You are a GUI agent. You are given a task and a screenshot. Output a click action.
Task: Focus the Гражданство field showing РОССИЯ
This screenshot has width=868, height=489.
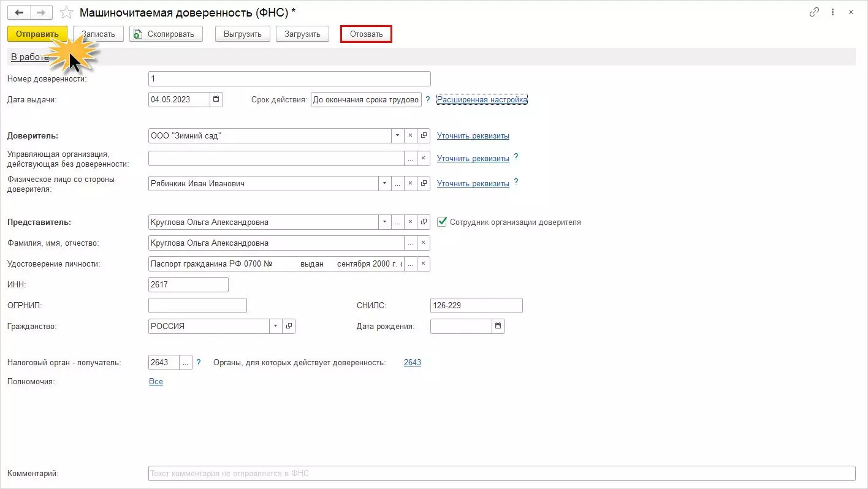209,326
